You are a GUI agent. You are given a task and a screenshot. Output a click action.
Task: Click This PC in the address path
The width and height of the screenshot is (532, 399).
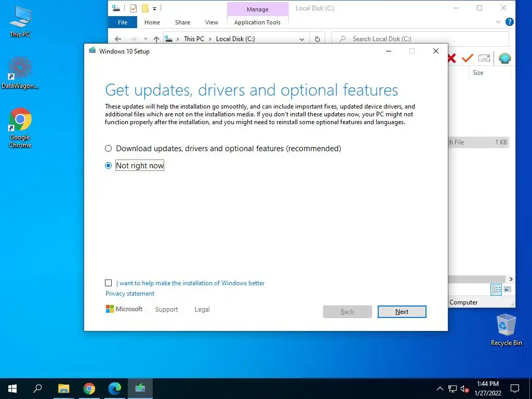pyautogui.click(x=194, y=39)
